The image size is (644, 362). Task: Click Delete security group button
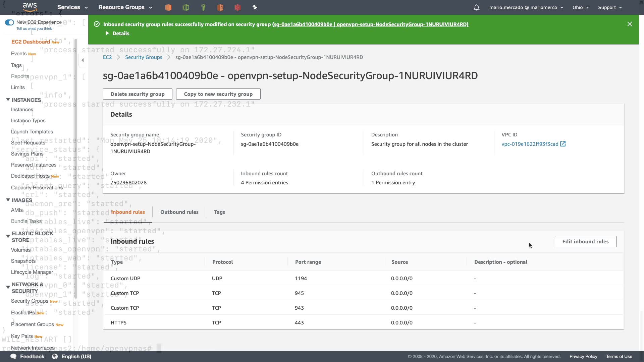(138, 94)
